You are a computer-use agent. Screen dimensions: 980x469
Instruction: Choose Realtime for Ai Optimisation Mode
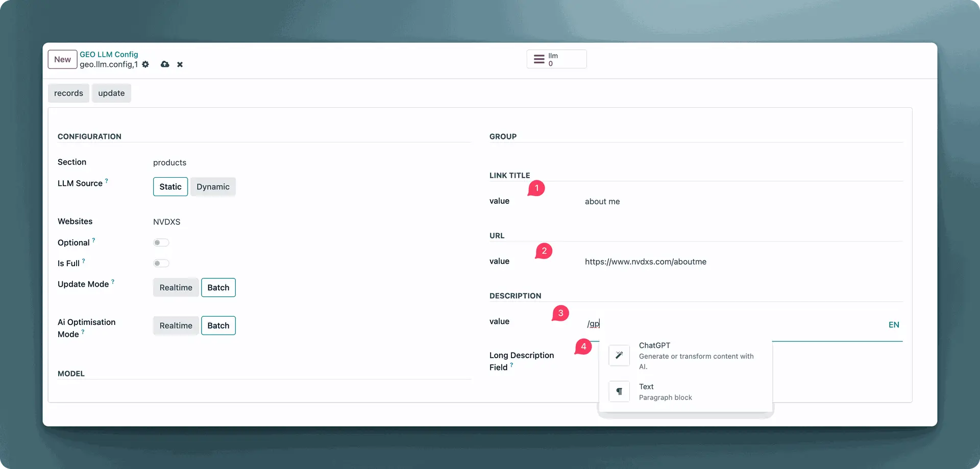point(176,326)
